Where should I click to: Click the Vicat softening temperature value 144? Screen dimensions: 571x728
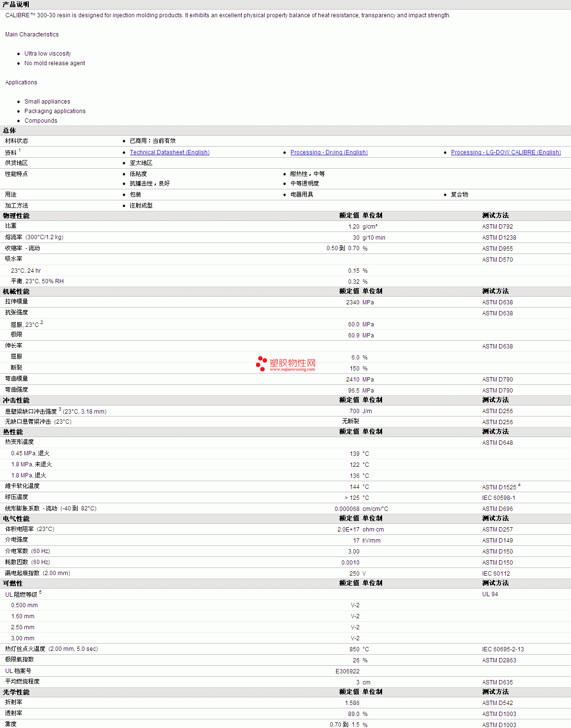tap(354, 487)
